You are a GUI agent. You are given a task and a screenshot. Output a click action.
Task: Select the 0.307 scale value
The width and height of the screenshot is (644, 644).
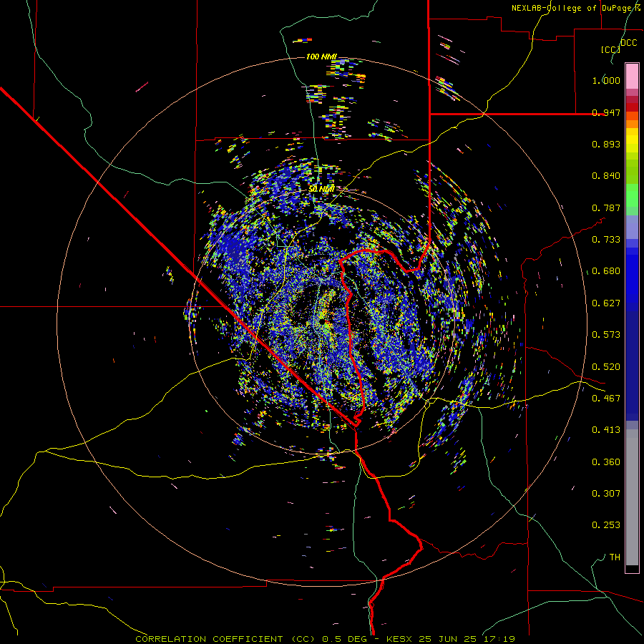point(606,494)
